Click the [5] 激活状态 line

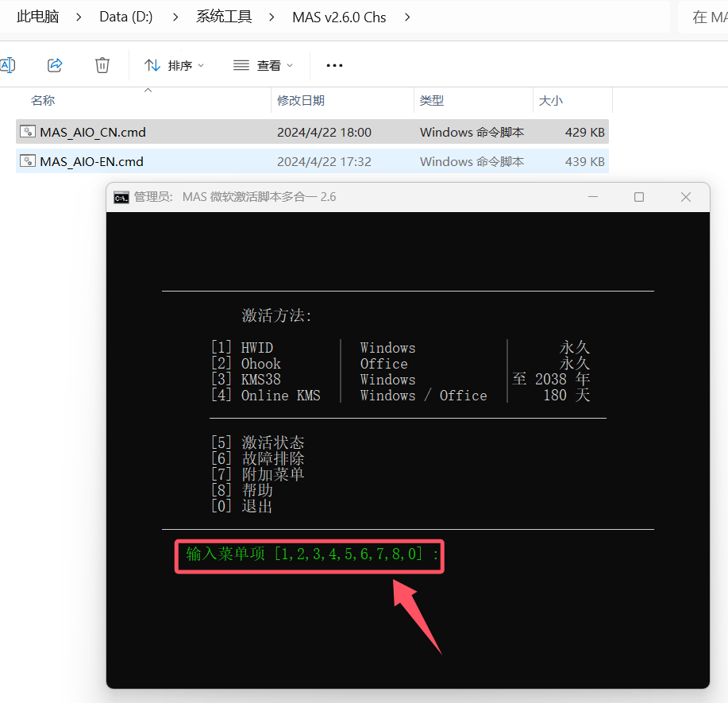point(258,442)
